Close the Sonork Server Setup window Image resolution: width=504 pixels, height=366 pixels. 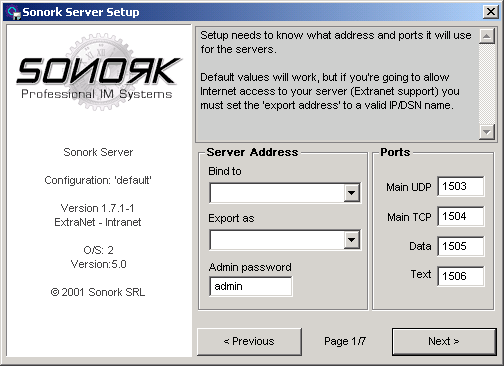click(491, 12)
